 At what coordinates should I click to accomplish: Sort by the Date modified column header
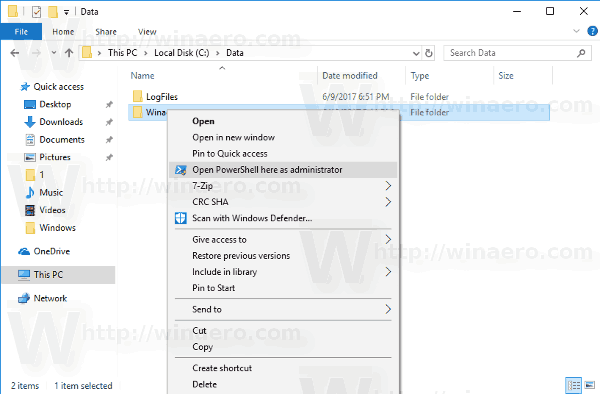(x=350, y=76)
